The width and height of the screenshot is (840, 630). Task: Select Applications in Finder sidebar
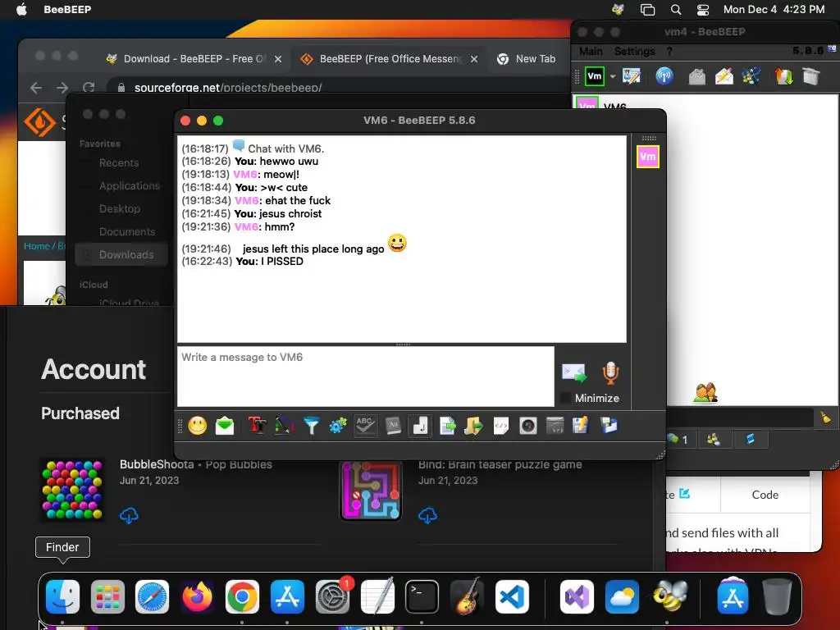(x=129, y=186)
